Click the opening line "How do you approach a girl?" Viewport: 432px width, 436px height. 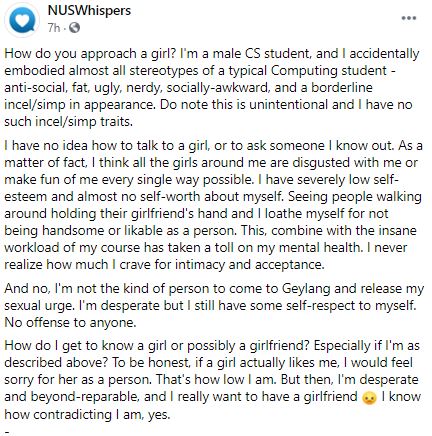(90, 54)
